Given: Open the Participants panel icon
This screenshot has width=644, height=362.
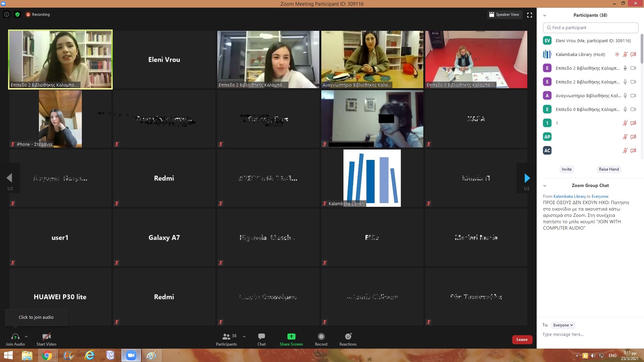Looking at the screenshot, I should [226, 337].
